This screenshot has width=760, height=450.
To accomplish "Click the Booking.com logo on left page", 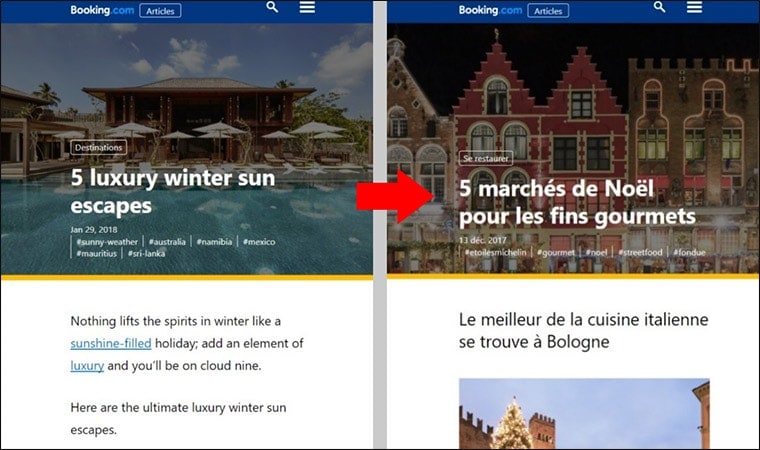I will (x=102, y=10).
